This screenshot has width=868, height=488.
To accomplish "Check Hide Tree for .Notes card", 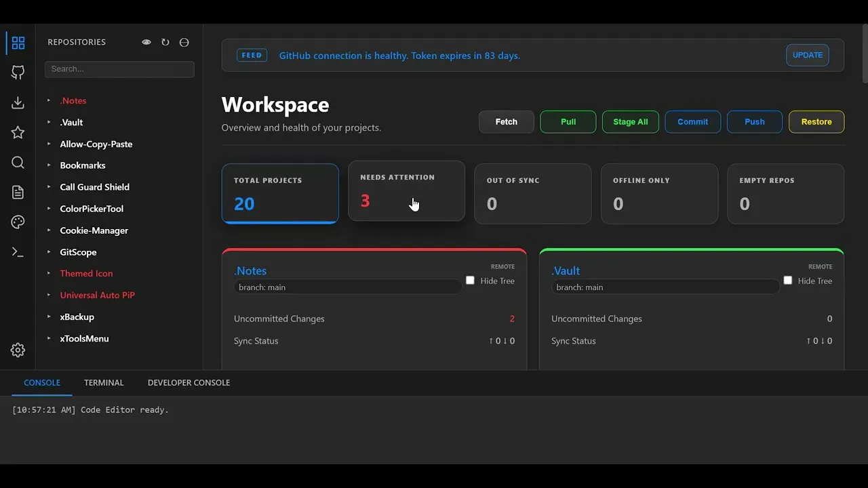I will coord(470,280).
